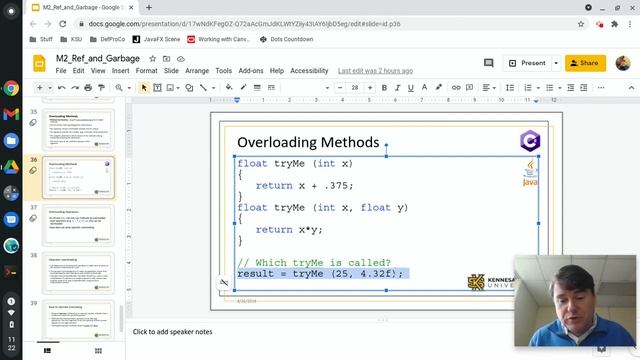Open Gmail from the shelf
Viewport: 640px width, 360px height.
point(11,114)
